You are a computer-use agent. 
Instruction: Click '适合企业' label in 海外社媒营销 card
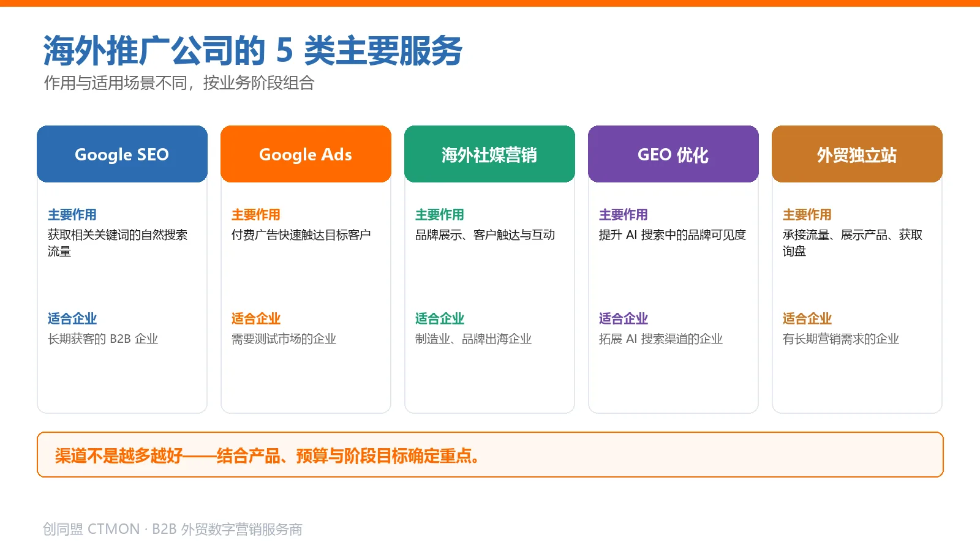[440, 319]
